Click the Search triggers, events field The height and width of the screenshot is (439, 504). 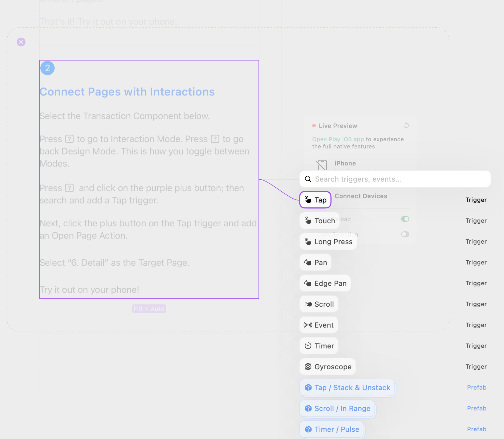point(395,179)
